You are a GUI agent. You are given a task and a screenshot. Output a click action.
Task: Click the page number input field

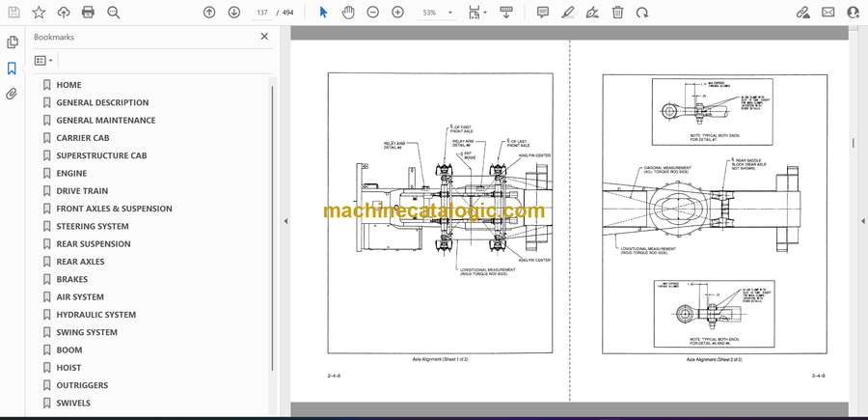click(x=262, y=13)
